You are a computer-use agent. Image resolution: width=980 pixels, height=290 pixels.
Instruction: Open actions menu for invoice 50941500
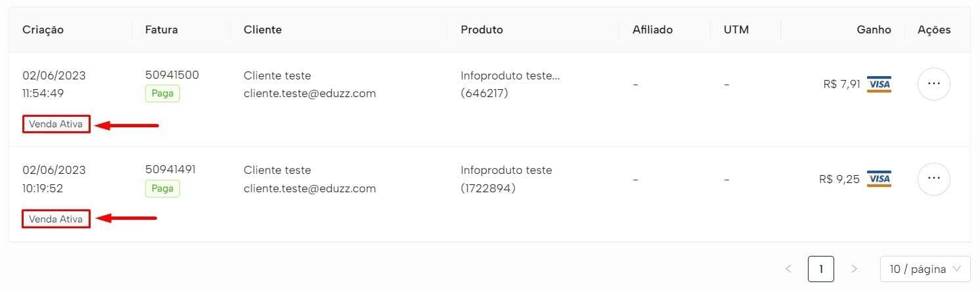(x=933, y=84)
